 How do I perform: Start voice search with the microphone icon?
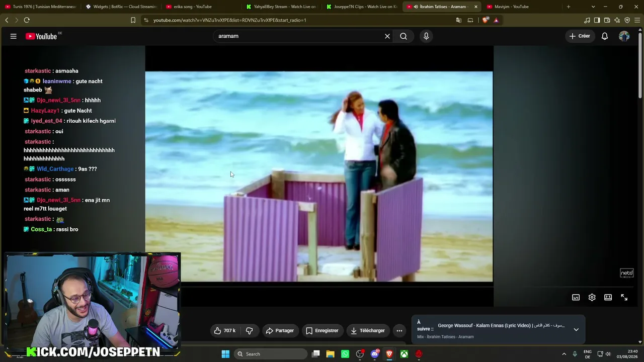[426, 36]
